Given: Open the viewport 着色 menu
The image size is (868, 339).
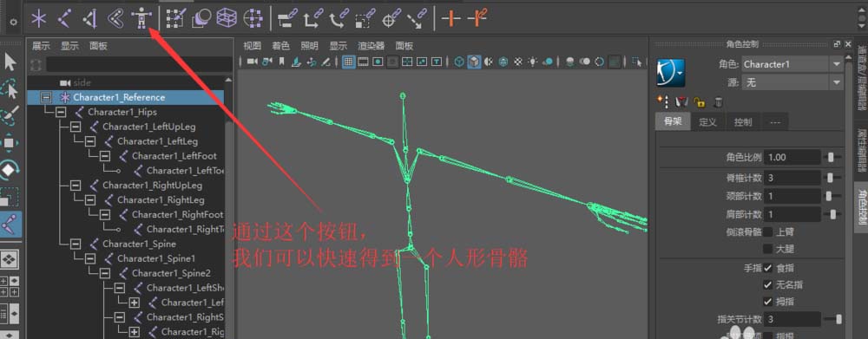Looking at the screenshot, I should point(280,46).
